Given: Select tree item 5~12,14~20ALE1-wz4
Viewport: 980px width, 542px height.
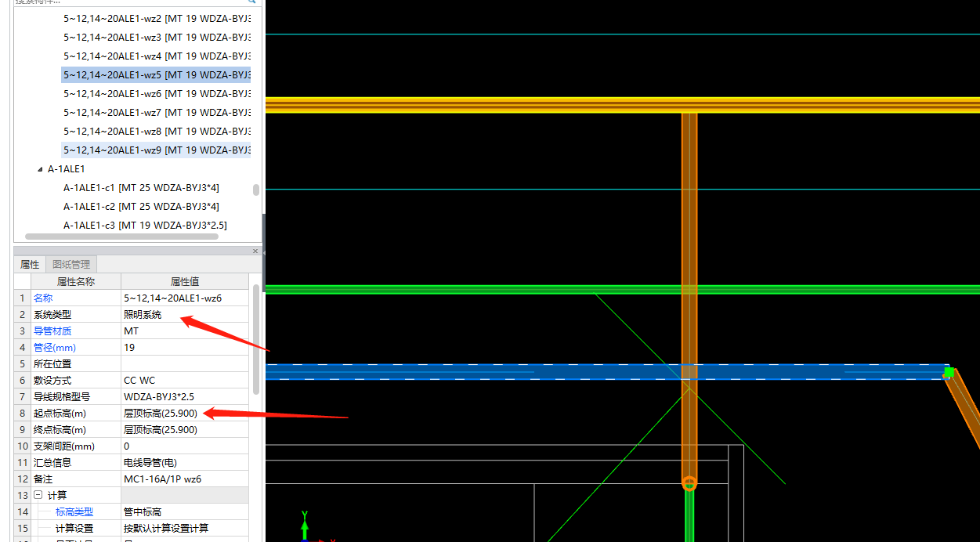Looking at the screenshot, I should click(x=157, y=56).
